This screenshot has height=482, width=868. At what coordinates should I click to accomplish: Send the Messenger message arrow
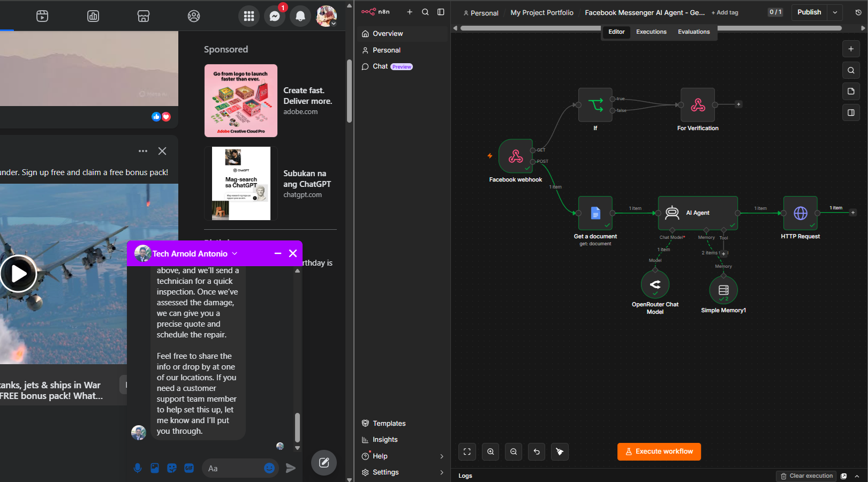pyautogui.click(x=291, y=468)
